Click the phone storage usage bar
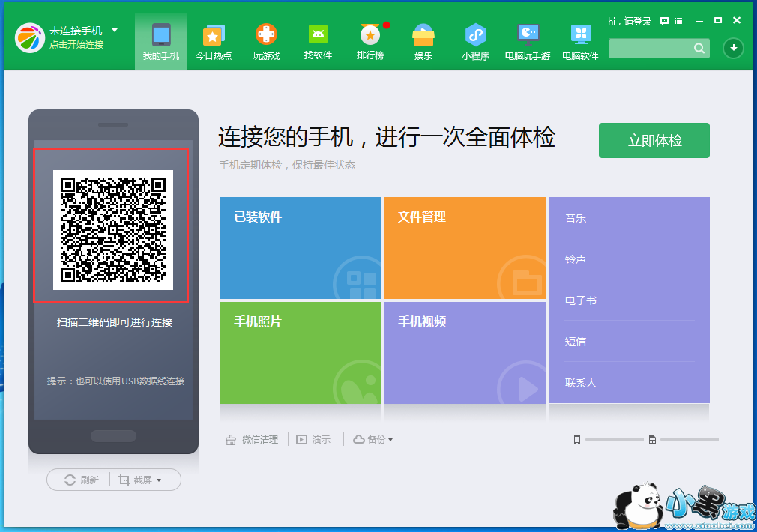Viewport: 757px width, 532px height. coord(614,439)
